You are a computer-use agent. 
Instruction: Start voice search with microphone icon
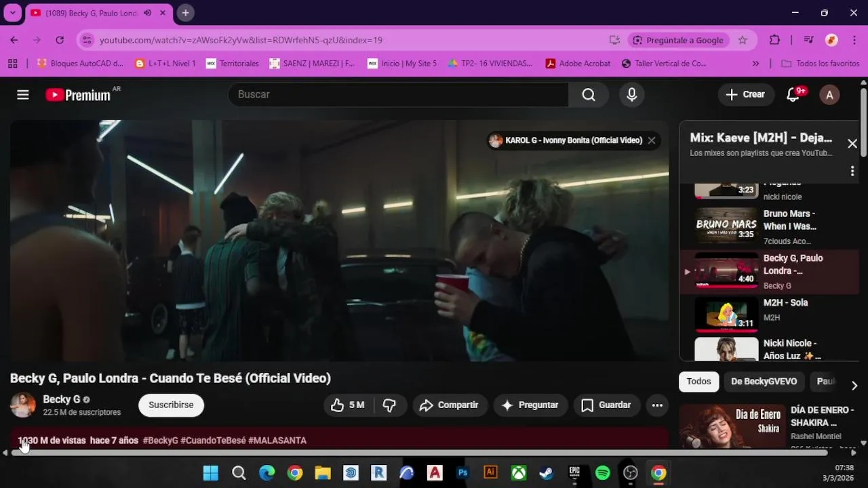pyautogui.click(x=631, y=95)
